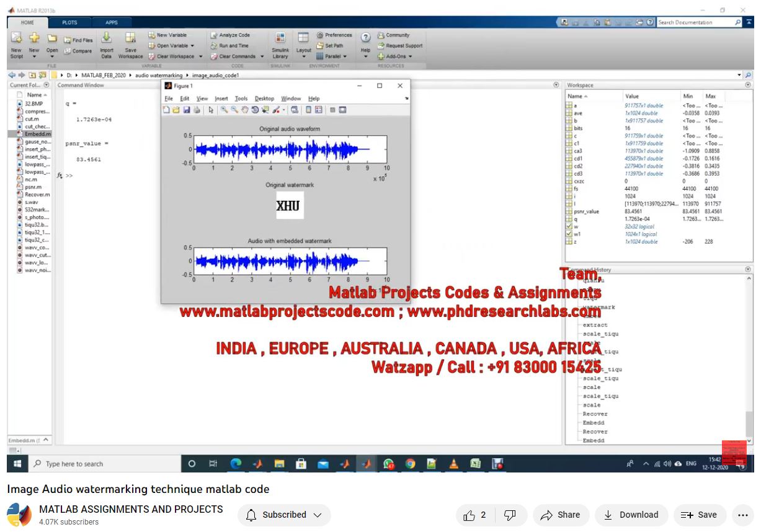Open the Simulink Library
Screen dimensions: 761x532
click(280, 44)
